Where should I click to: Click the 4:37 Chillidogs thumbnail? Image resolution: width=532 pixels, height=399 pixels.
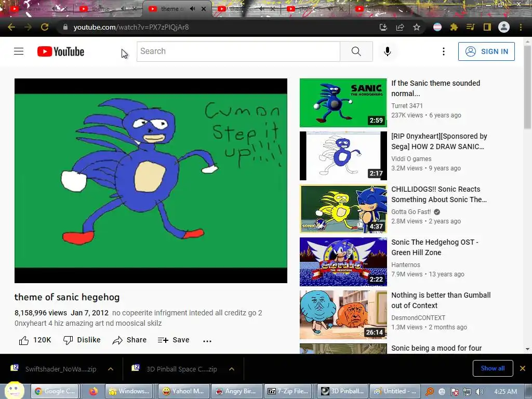(343, 209)
